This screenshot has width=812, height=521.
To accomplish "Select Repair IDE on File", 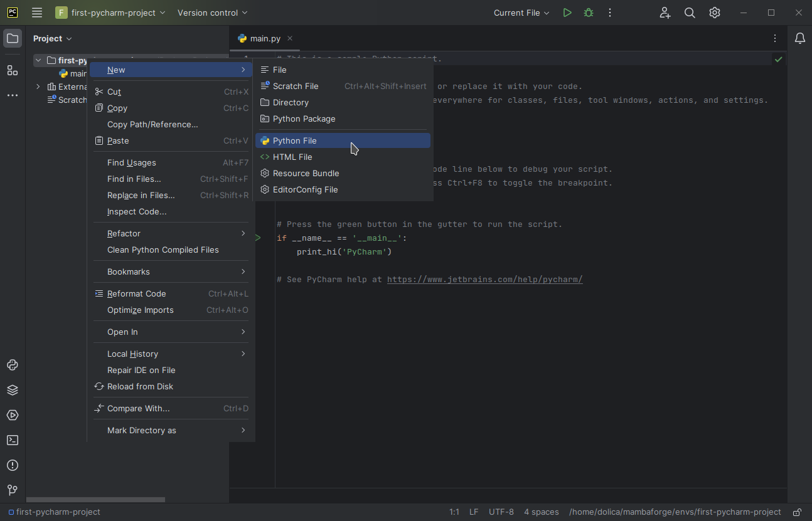I will (171, 370).
